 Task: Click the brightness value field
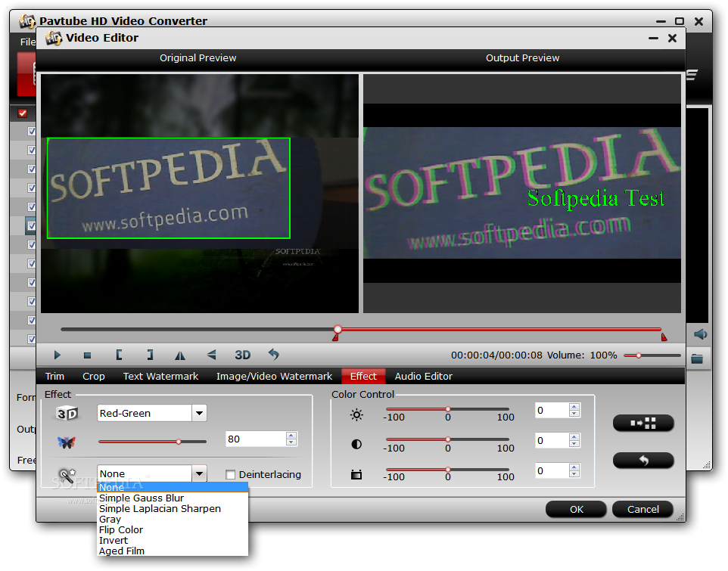point(552,410)
